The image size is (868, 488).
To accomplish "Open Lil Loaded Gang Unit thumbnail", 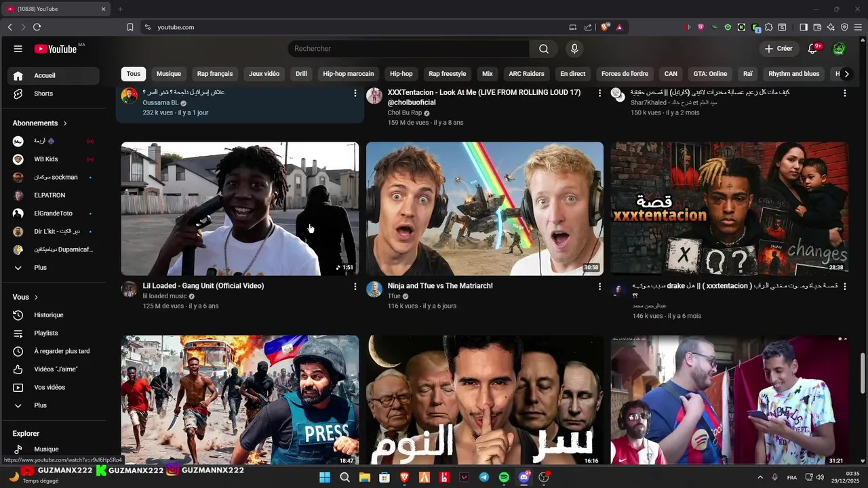I will [240, 209].
